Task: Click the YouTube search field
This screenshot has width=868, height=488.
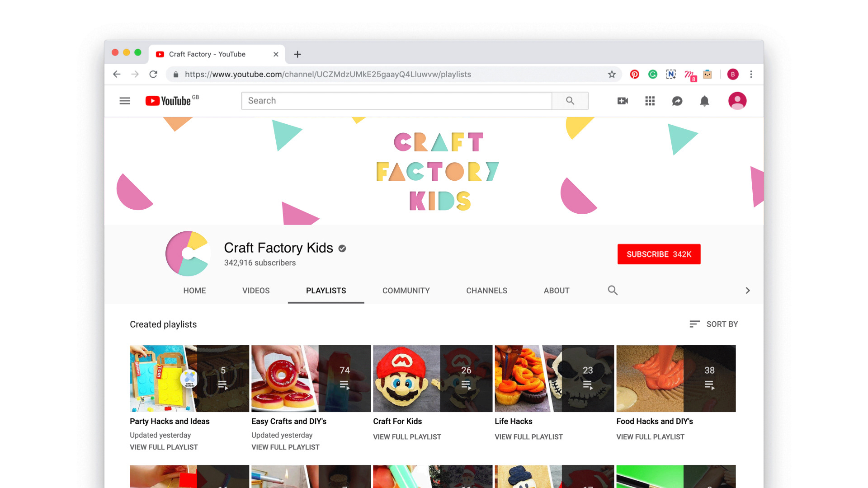Action: [x=396, y=101]
